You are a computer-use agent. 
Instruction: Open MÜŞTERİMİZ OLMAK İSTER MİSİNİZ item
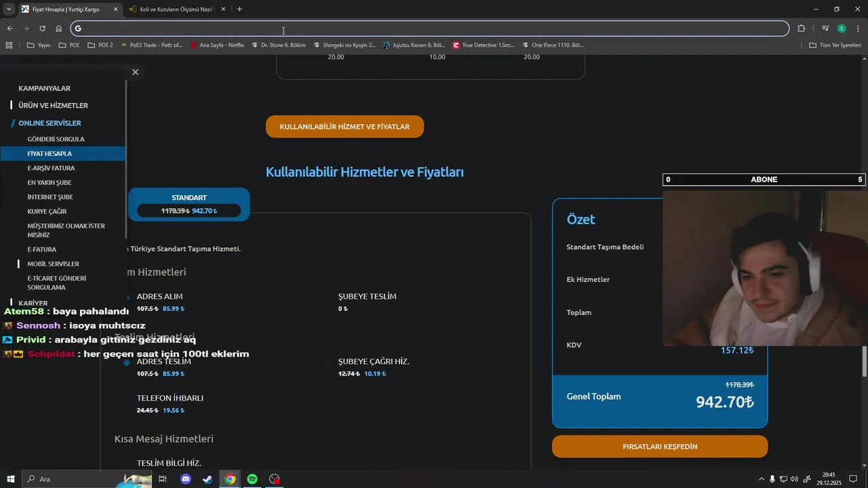66,230
